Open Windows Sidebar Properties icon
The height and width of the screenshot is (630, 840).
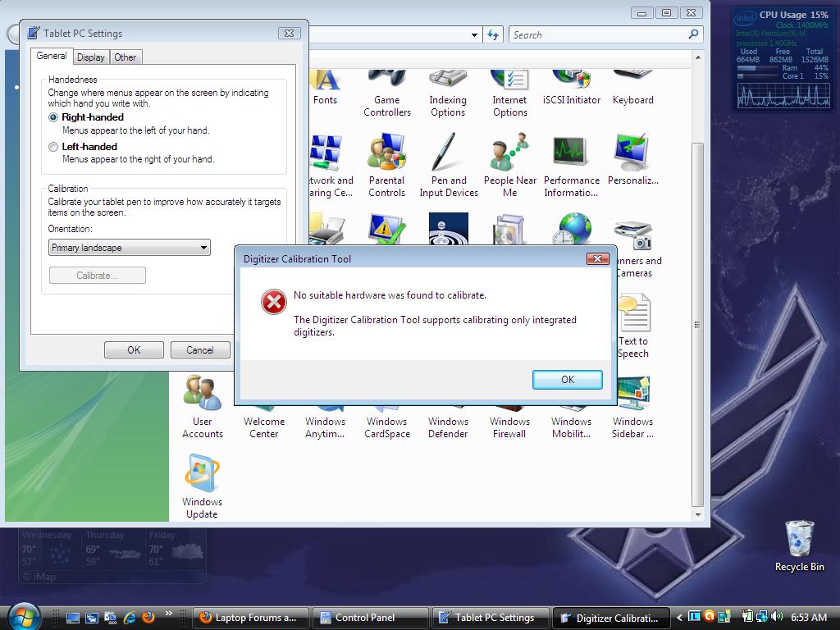tap(632, 407)
